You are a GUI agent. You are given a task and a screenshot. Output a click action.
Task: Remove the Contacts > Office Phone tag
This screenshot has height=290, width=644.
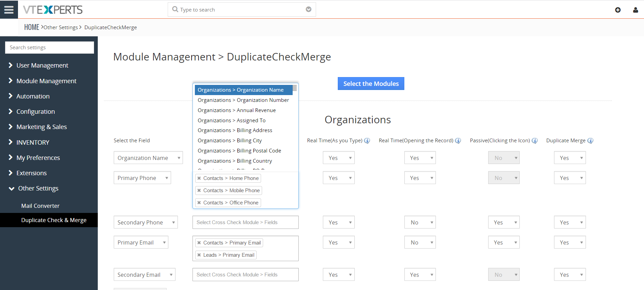click(x=199, y=203)
